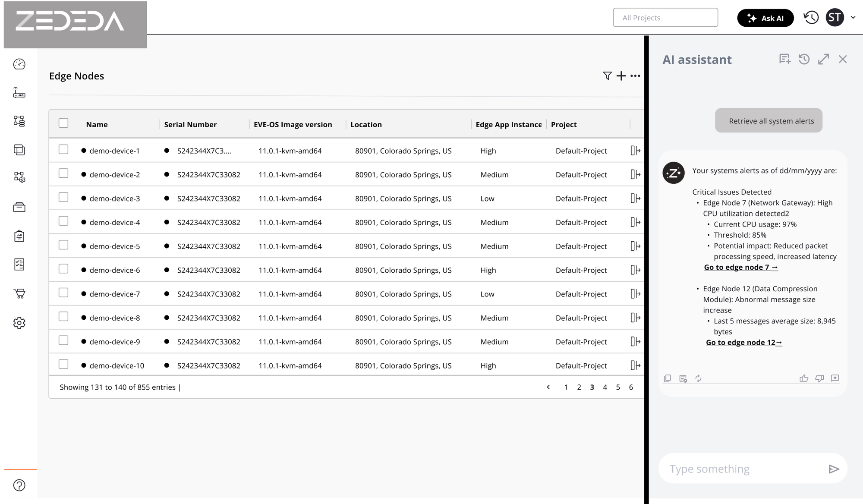Click the previous page chevron in pagination
863x504 pixels.
(548, 387)
